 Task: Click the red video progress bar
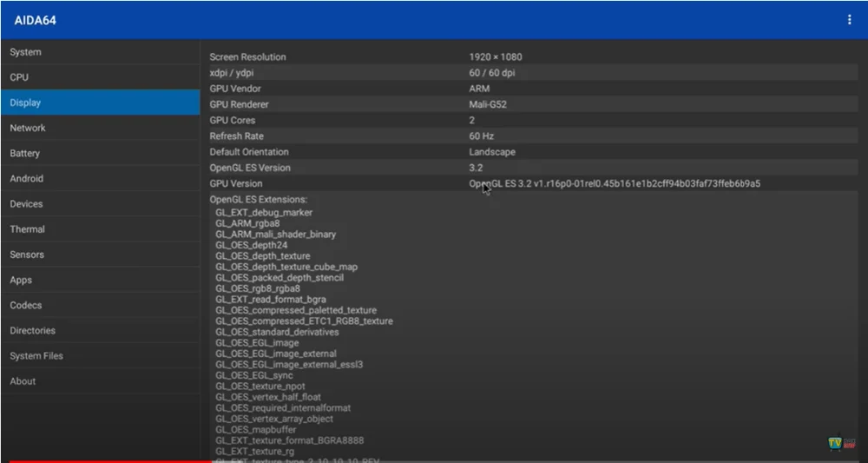(111, 460)
